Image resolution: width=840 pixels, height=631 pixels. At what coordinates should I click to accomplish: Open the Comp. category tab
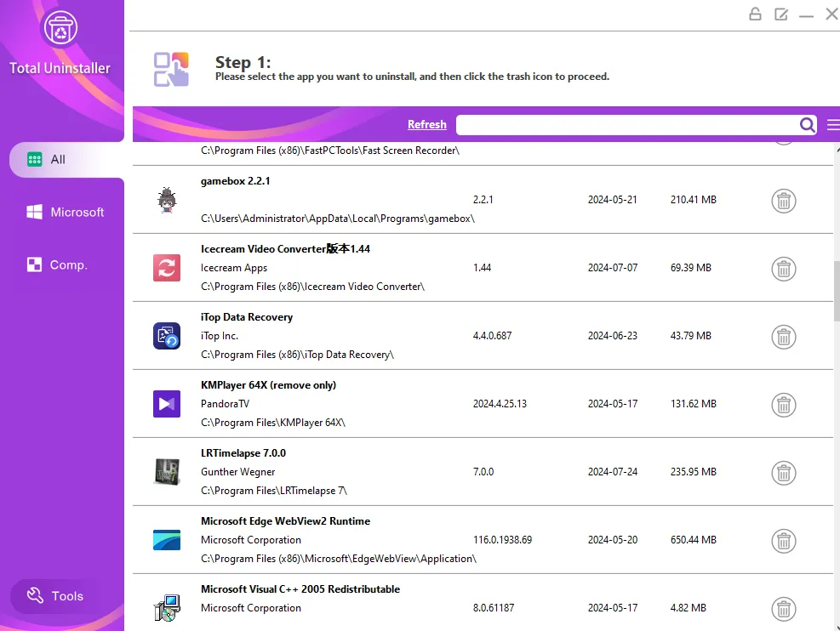[57, 264]
